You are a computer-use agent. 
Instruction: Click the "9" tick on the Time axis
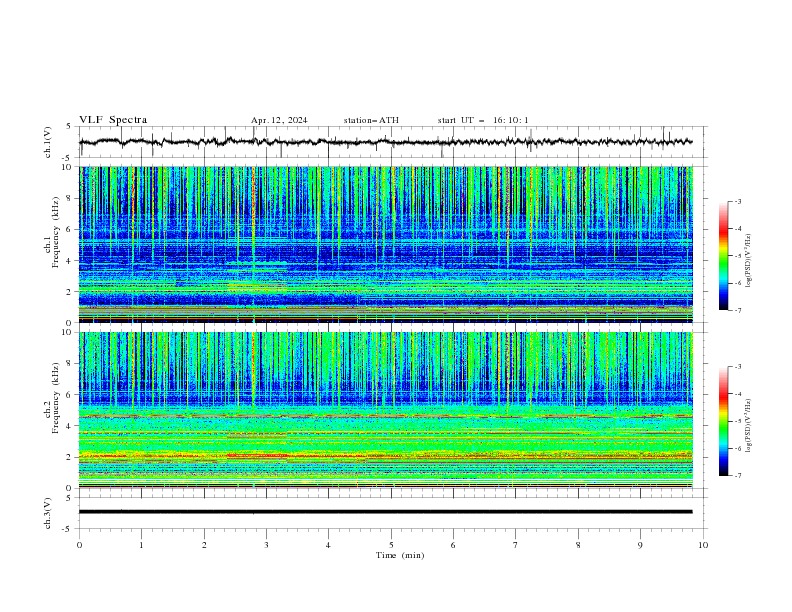click(x=640, y=545)
